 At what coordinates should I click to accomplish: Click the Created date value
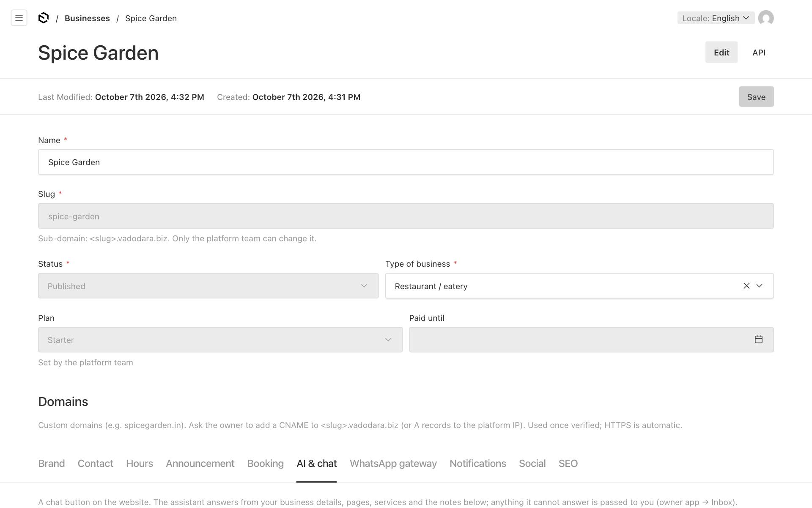(x=306, y=97)
